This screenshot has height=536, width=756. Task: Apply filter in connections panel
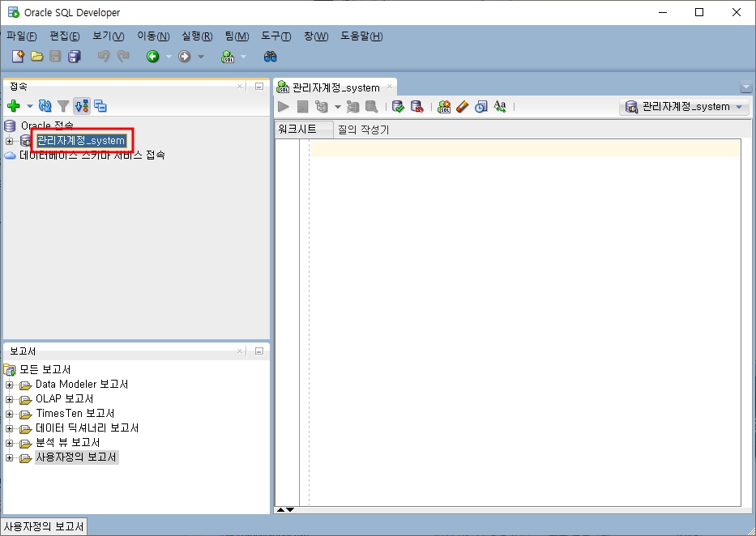click(x=63, y=105)
